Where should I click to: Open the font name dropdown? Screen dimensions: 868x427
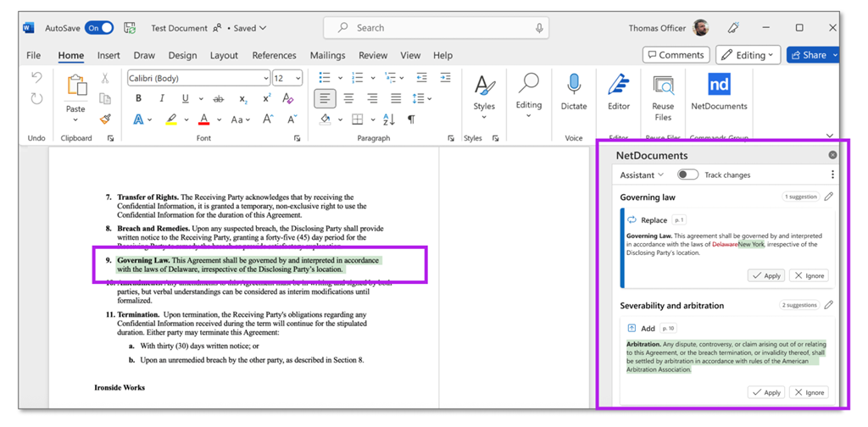coord(266,79)
